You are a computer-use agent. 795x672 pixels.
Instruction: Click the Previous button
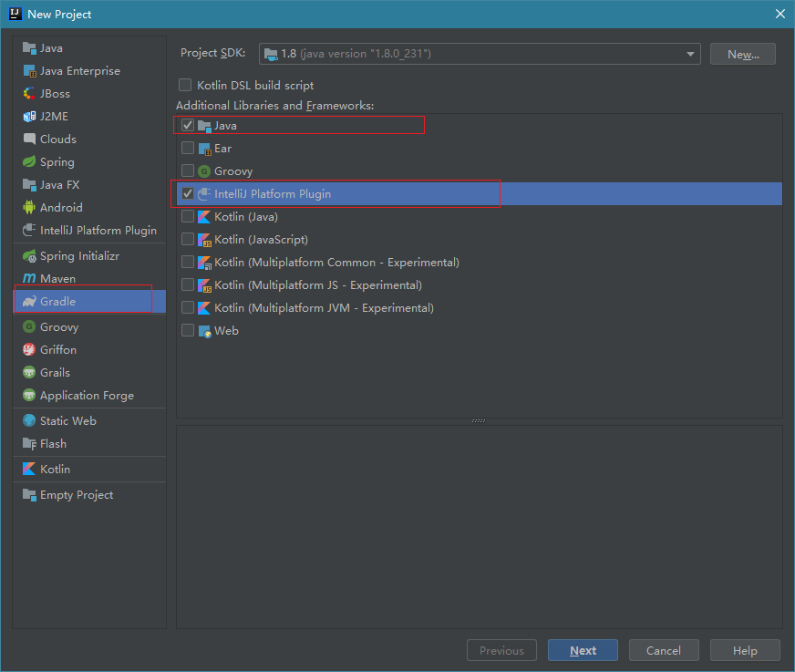pos(501,650)
